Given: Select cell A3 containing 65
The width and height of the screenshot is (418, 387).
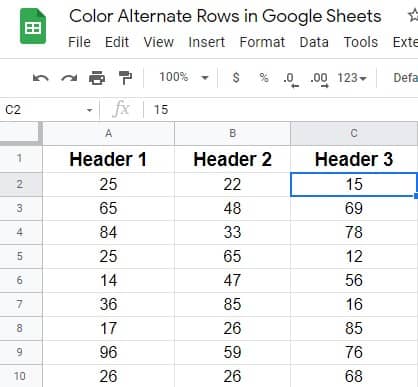Looking at the screenshot, I should pos(108,208).
